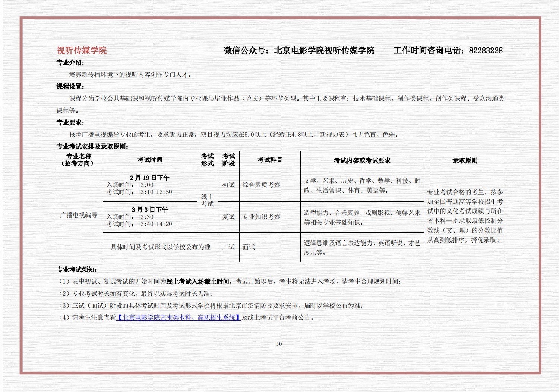Image resolution: width=559 pixels, height=392 pixels.
Task: Click the 考试科目 table column header
Action: (270, 160)
